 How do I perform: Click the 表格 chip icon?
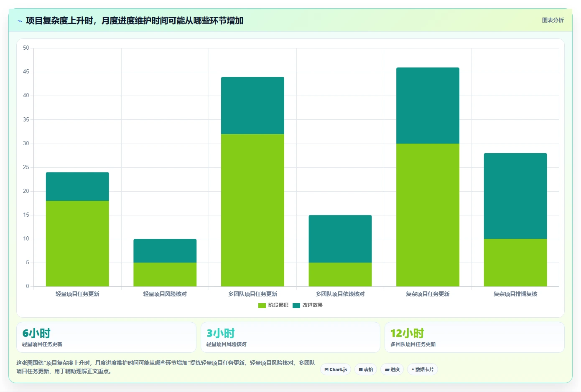[x=361, y=370]
